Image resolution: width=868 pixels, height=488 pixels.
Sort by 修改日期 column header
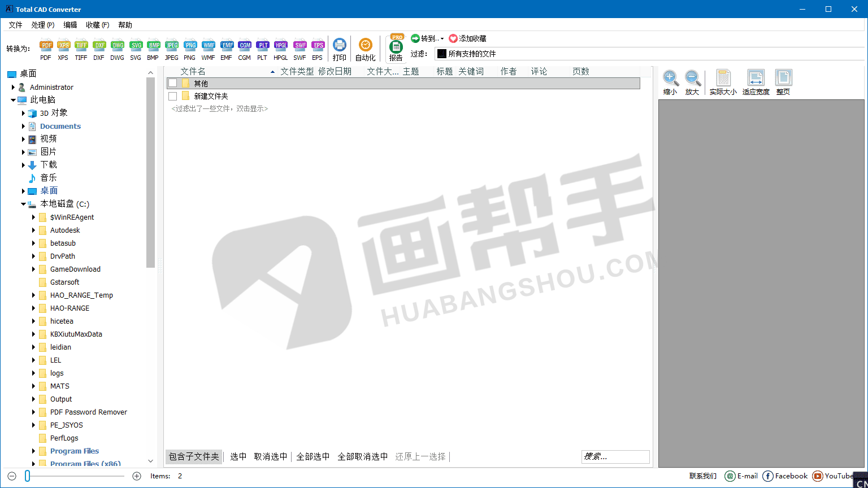click(x=335, y=71)
